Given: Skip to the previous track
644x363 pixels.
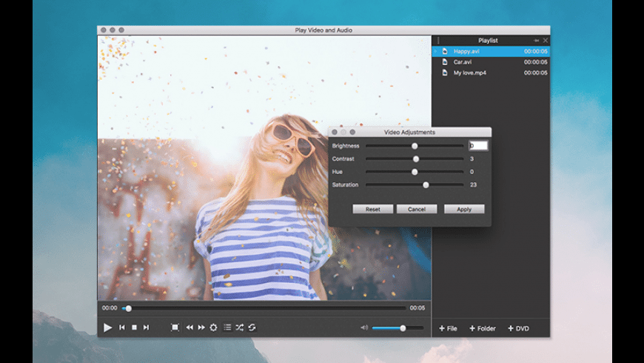Looking at the screenshot, I should point(122,327).
